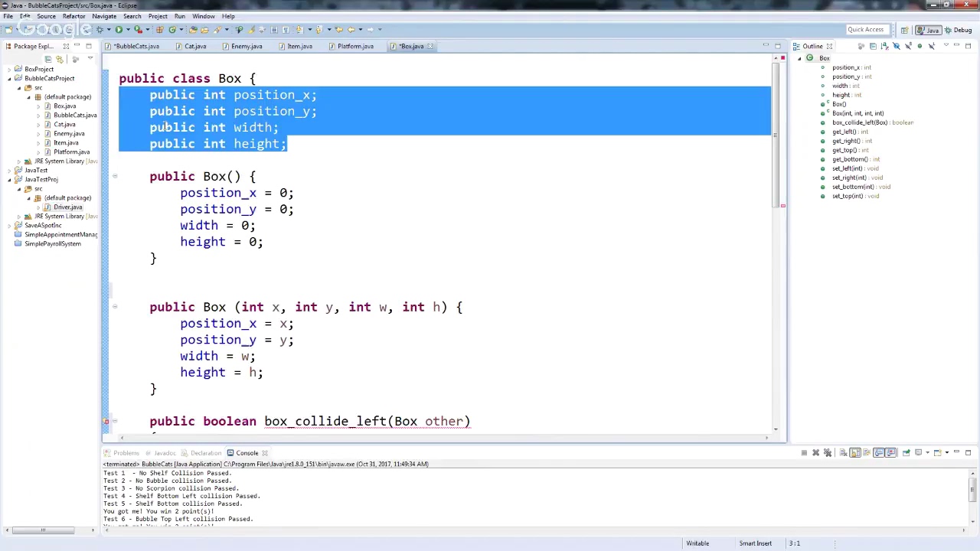Collapse the Box class node in Outline
980x551 pixels.
(800, 58)
